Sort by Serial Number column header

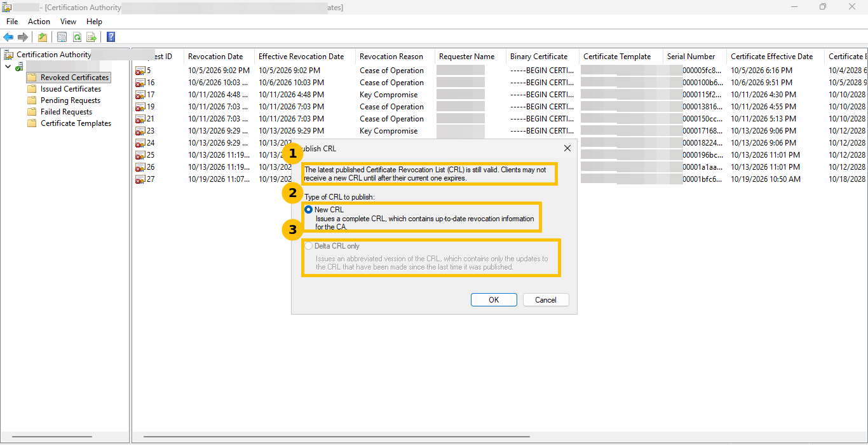695,57
